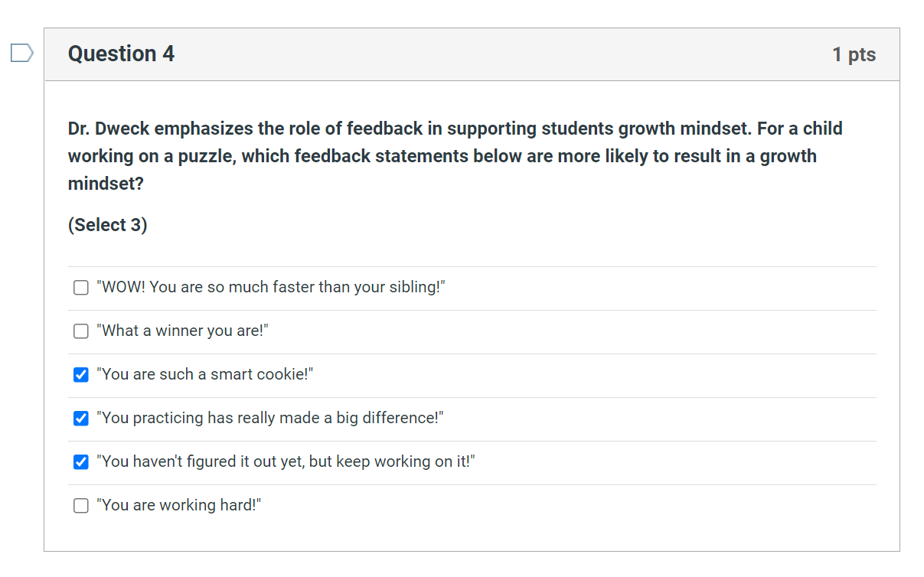Uncheck "You haven't figured it out yet" option
The image size is (924, 577).
80,461
